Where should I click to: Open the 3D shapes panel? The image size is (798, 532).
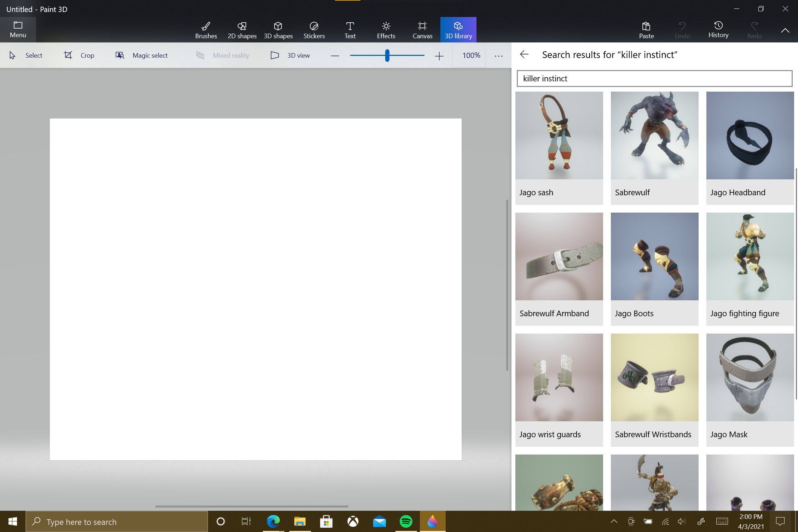pyautogui.click(x=278, y=30)
